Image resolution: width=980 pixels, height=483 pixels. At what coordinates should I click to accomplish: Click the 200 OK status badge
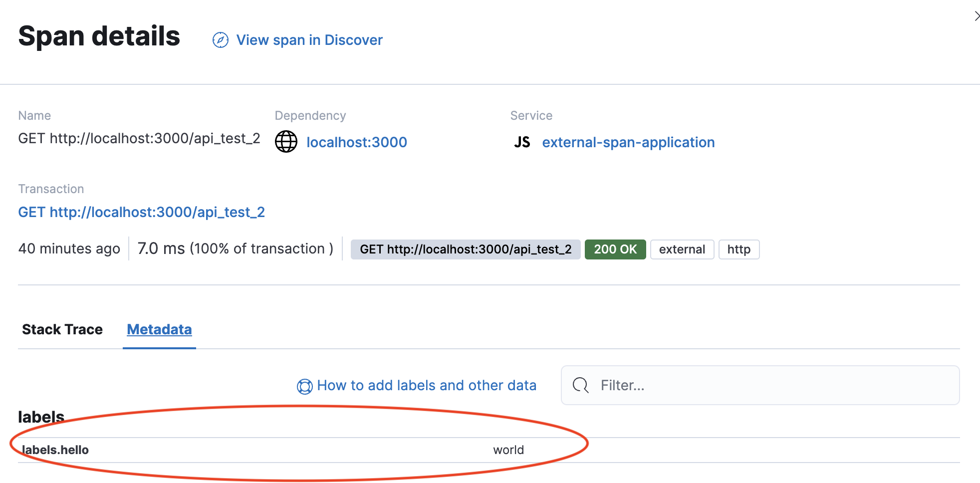615,249
